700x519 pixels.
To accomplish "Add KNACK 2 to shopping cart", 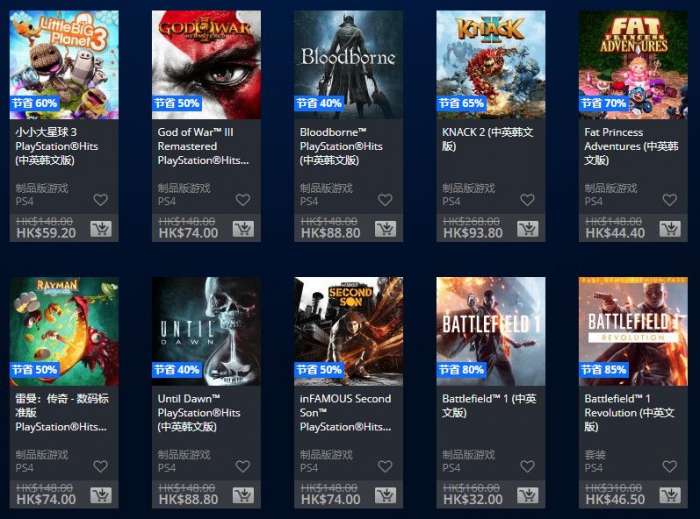I will (528, 228).
